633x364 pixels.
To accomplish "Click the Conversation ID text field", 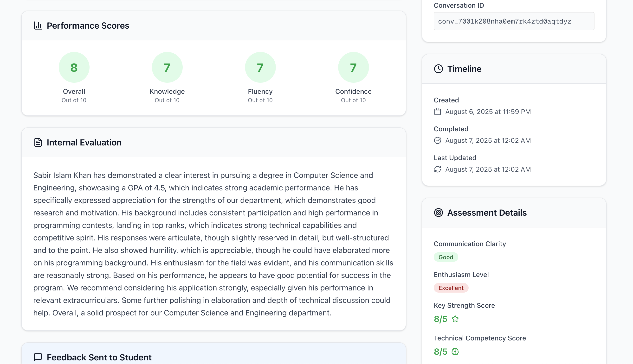I will 514,21.
